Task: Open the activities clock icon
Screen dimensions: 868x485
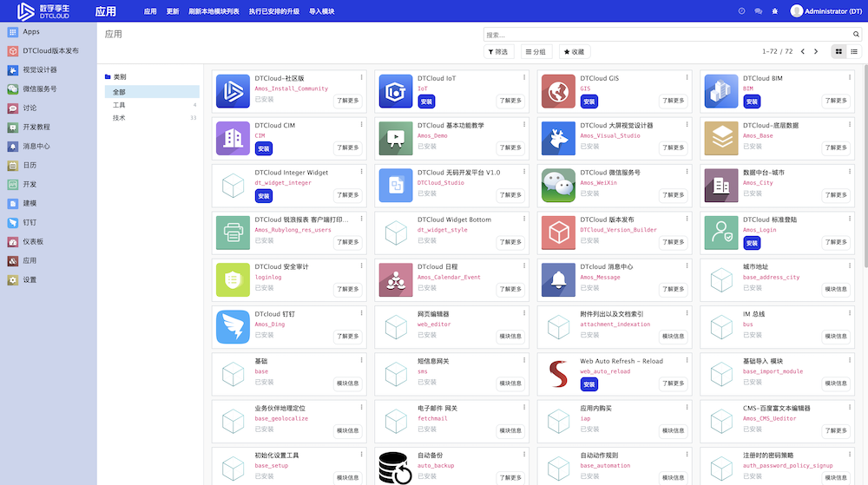Action: (741, 11)
